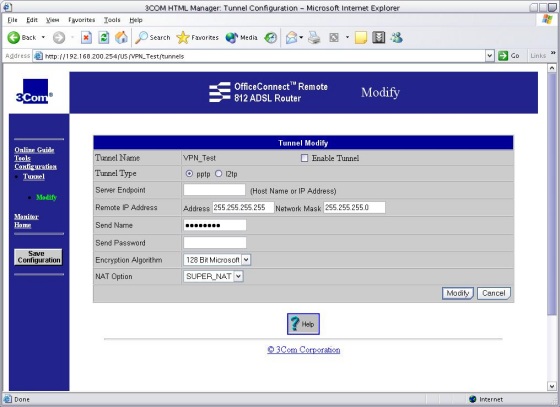Click the Save Configuration button
This screenshot has height=407, width=560.
(38, 257)
